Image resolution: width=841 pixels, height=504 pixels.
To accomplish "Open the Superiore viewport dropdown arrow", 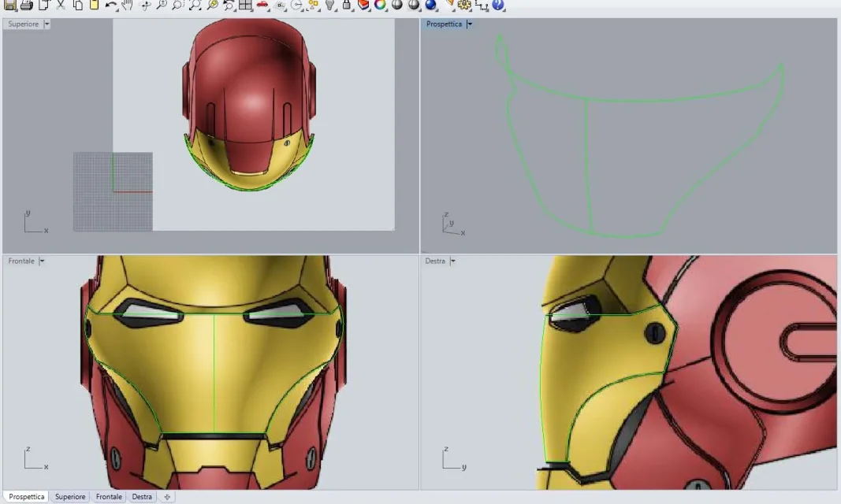I will 47,24.
